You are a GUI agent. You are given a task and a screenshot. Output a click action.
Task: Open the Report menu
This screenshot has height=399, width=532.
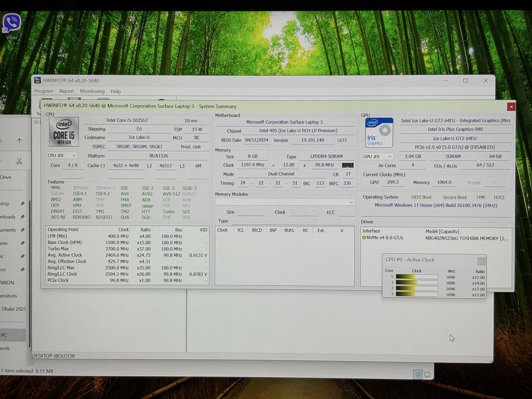[x=66, y=91]
